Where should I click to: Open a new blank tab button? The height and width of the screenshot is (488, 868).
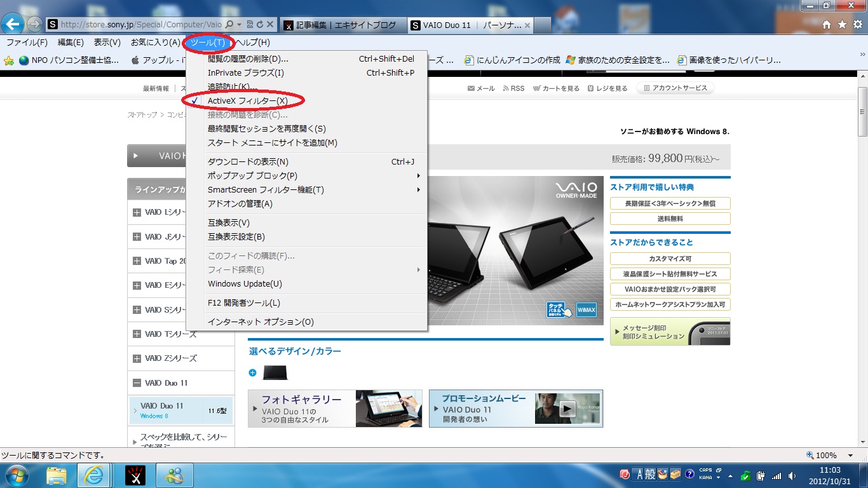pyautogui.click(x=542, y=25)
